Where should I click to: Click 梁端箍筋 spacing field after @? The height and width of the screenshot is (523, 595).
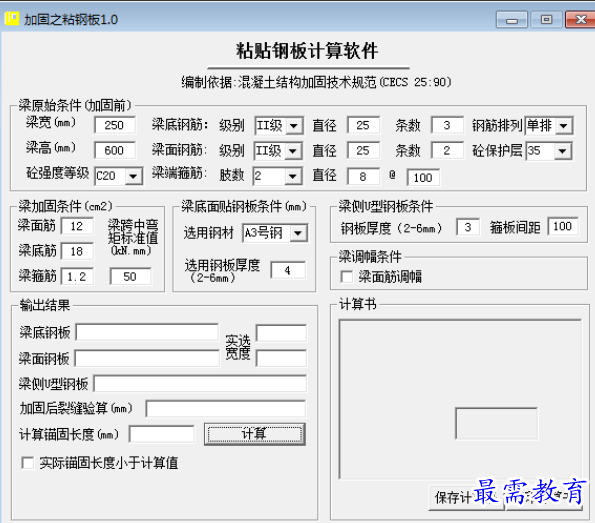[423, 177]
